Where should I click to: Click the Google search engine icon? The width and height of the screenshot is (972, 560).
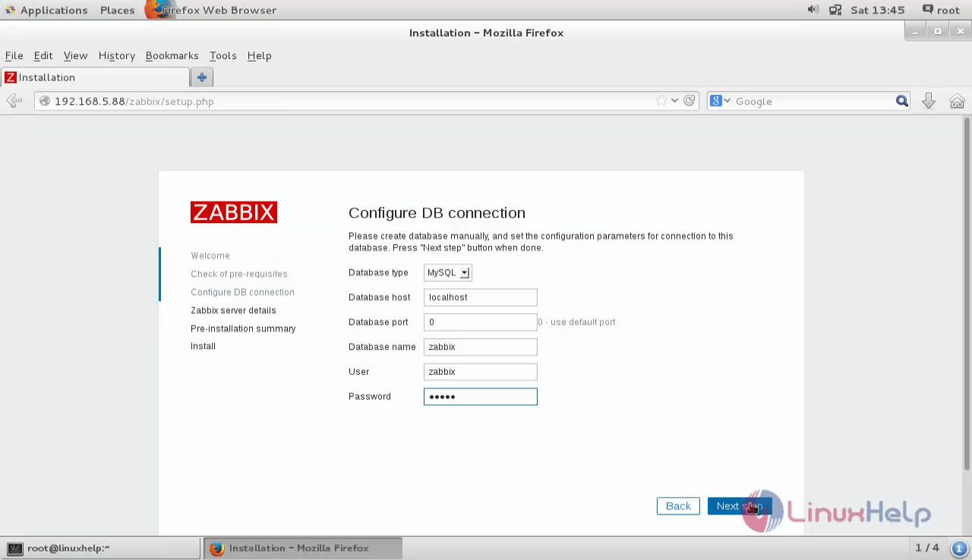point(715,101)
